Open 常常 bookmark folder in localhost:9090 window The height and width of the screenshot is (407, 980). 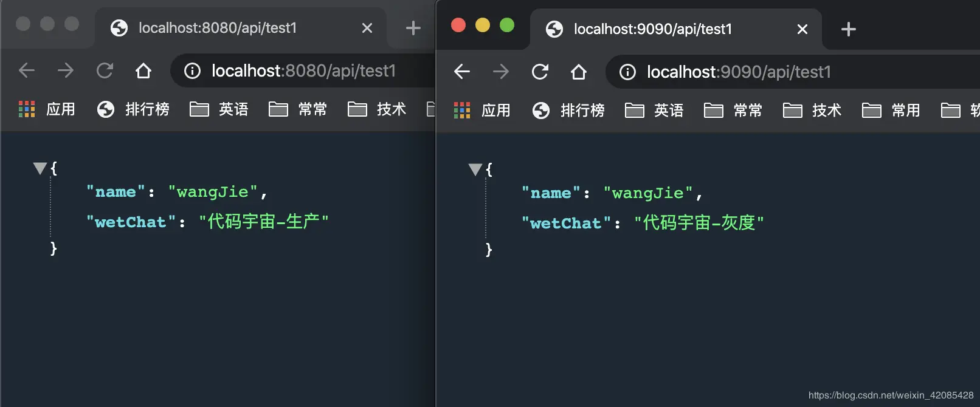tap(733, 111)
